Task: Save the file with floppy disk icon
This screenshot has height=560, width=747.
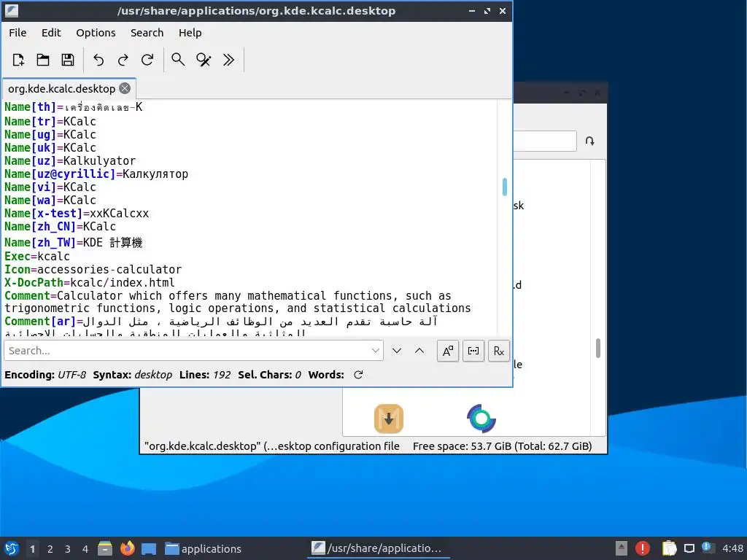Action: coord(68,60)
